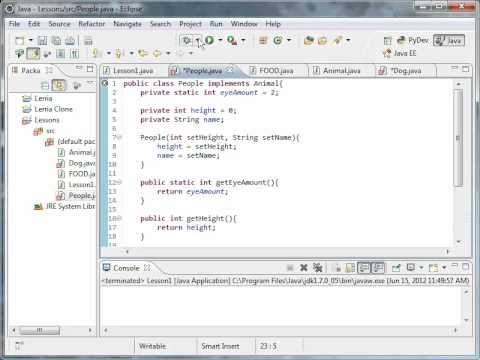This screenshot has height=360, width=480.
Task: Select the Java perspective button
Action: 449,41
